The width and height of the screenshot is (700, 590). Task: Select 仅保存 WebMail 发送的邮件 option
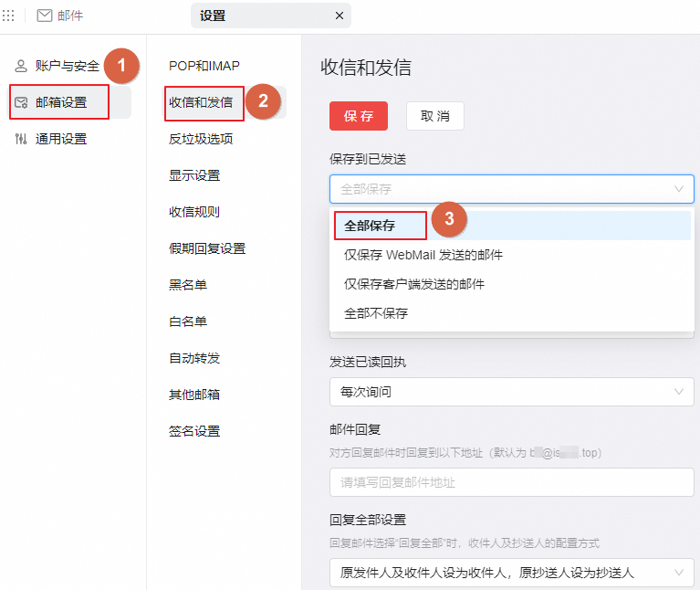point(423,255)
